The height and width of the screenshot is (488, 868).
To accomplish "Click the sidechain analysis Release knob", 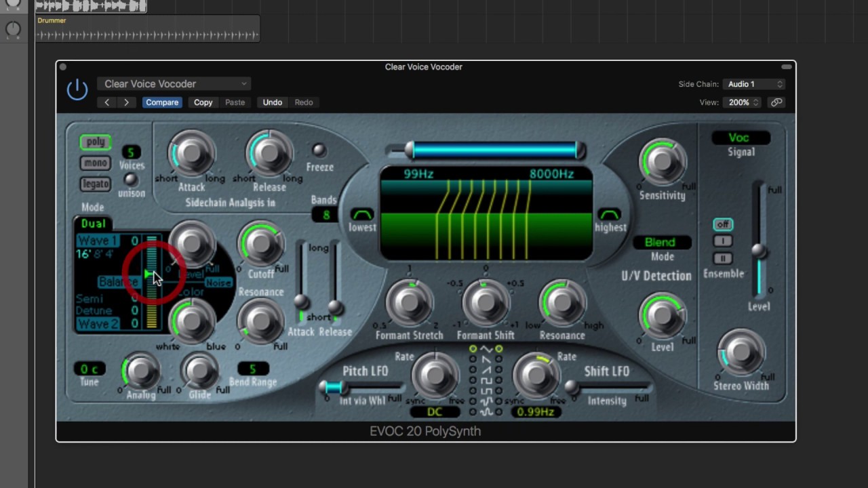I will pos(269,153).
